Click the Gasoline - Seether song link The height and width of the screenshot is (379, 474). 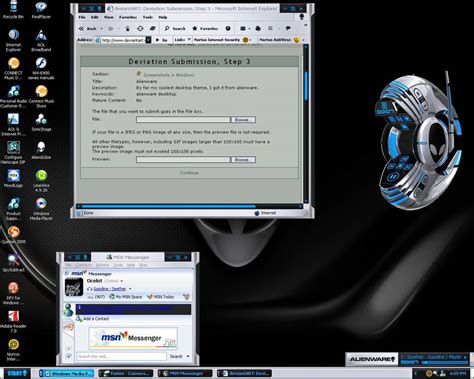click(x=110, y=289)
